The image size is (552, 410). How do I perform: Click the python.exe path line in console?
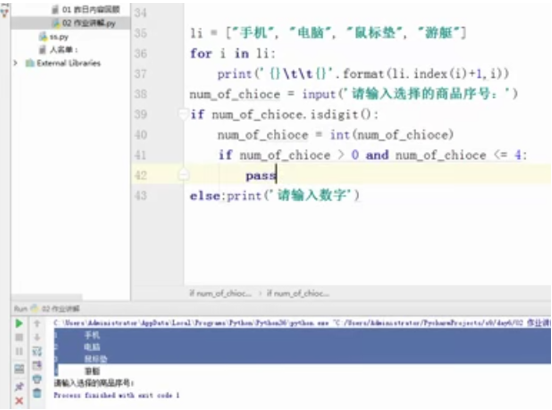[302, 323]
